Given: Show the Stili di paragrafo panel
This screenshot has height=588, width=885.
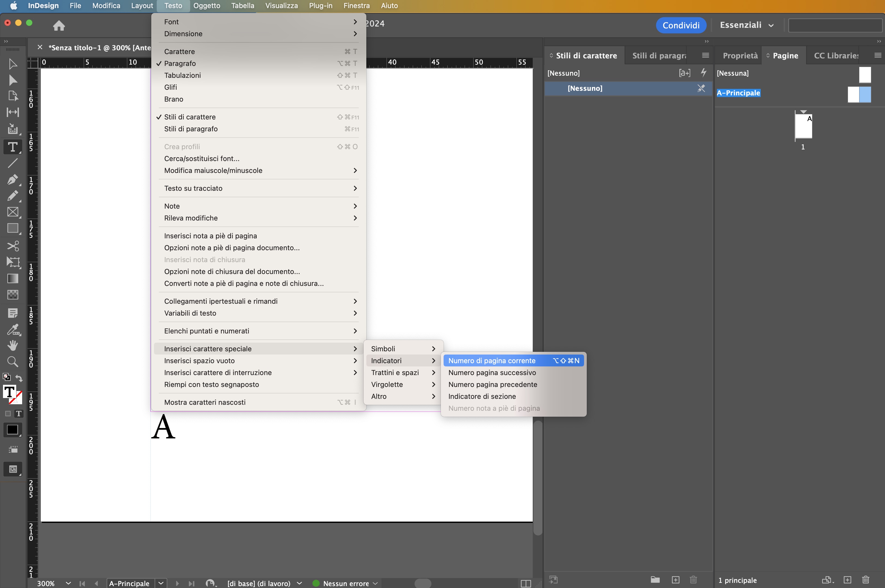Looking at the screenshot, I should (x=259, y=129).
